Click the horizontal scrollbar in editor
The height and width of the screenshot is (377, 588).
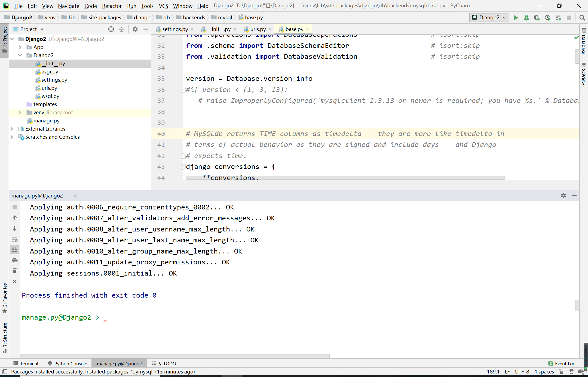(x=345, y=178)
